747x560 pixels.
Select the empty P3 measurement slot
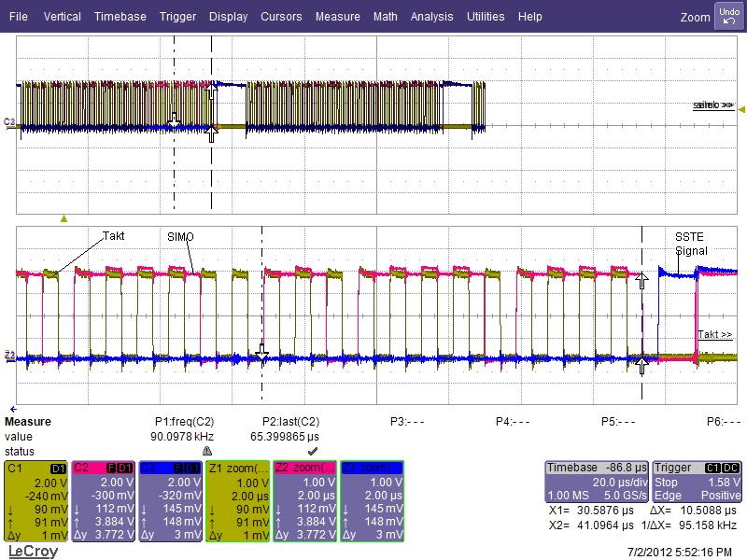407,422
